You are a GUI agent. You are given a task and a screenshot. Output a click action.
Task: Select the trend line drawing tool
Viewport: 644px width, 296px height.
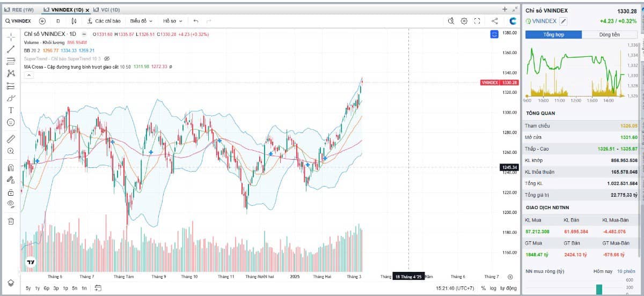pos(11,49)
